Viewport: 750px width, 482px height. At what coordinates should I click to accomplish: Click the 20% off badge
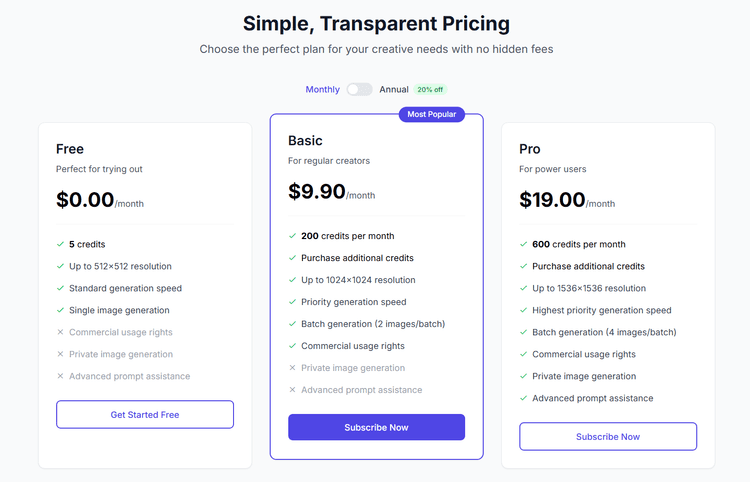click(430, 90)
